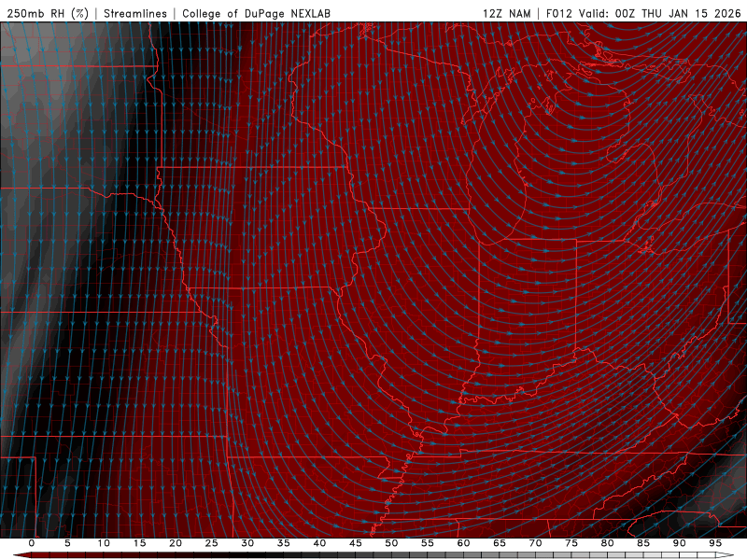Click the "Streamlines" label in header
This screenshot has width=747, height=560.
point(135,13)
